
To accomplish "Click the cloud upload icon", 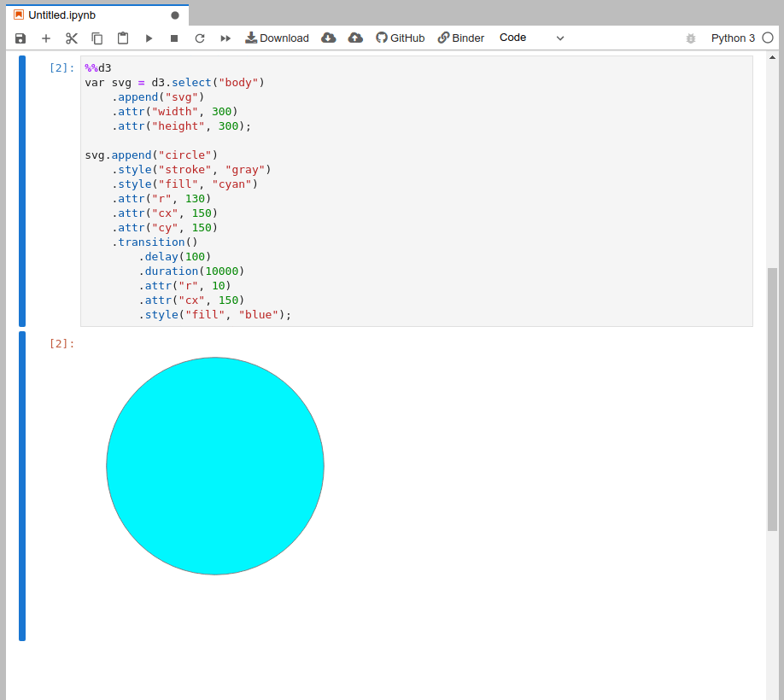I will tap(355, 38).
